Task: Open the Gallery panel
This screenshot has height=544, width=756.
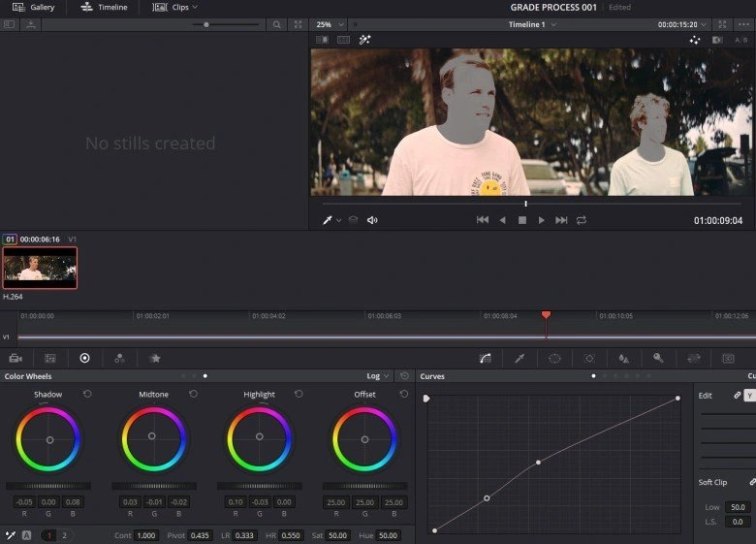Action: click(x=33, y=7)
